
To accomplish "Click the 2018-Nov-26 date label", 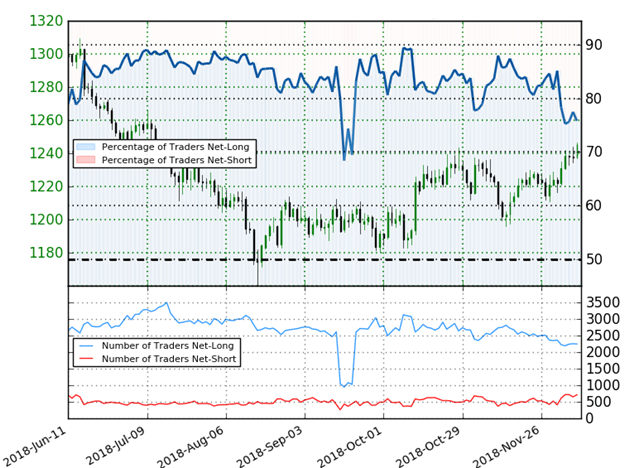I will pyautogui.click(x=507, y=447).
